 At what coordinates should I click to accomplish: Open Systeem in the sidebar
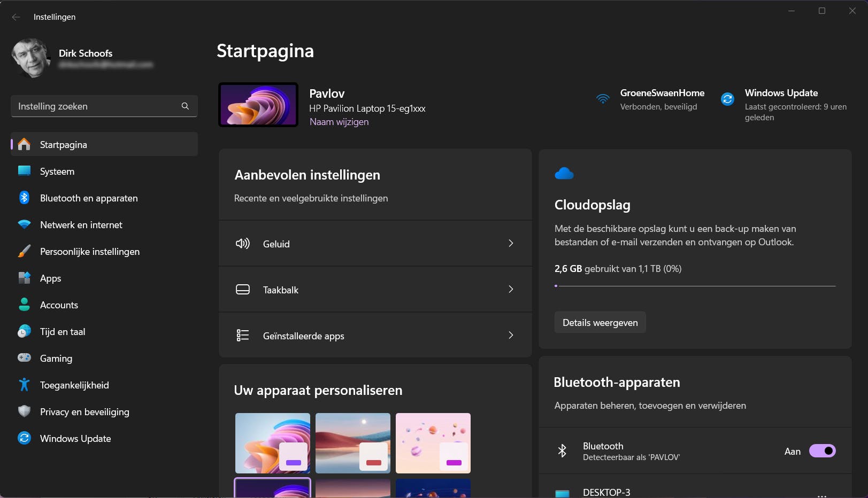coord(57,172)
